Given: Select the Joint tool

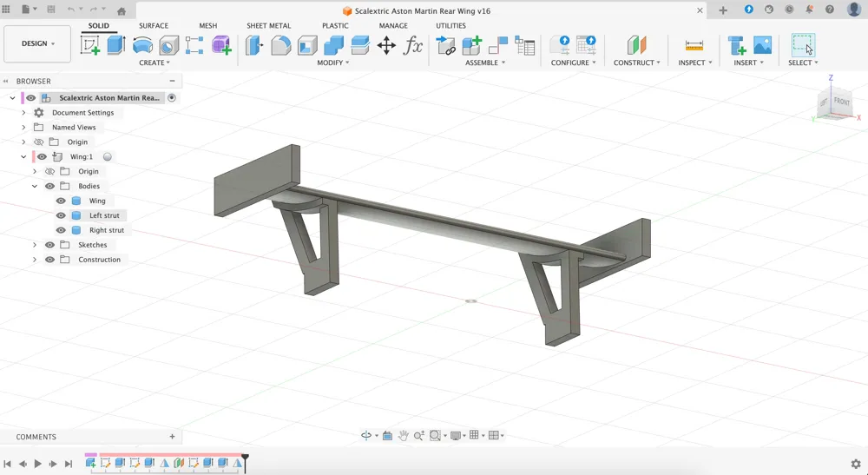Looking at the screenshot, I should pyautogui.click(x=498, y=45).
